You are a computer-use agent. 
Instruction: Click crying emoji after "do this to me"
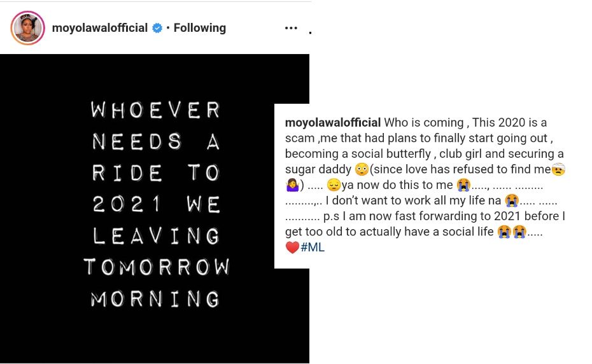(x=463, y=185)
